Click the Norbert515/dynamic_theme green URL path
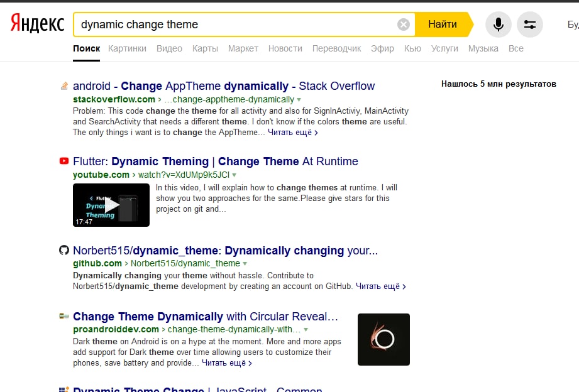 pos(185,264)
